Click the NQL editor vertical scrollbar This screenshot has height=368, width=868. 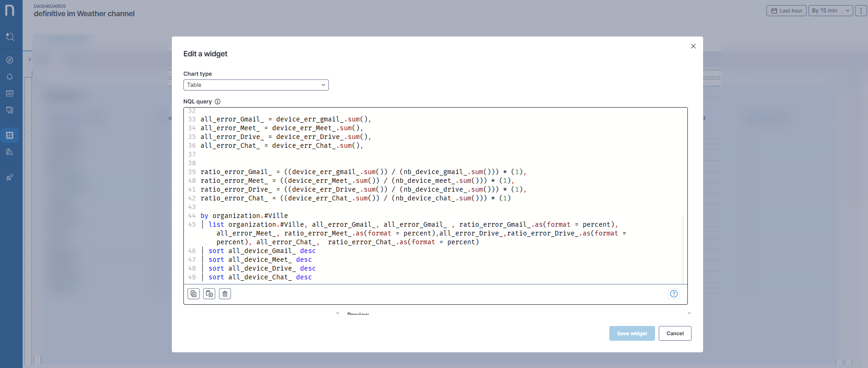683,248
